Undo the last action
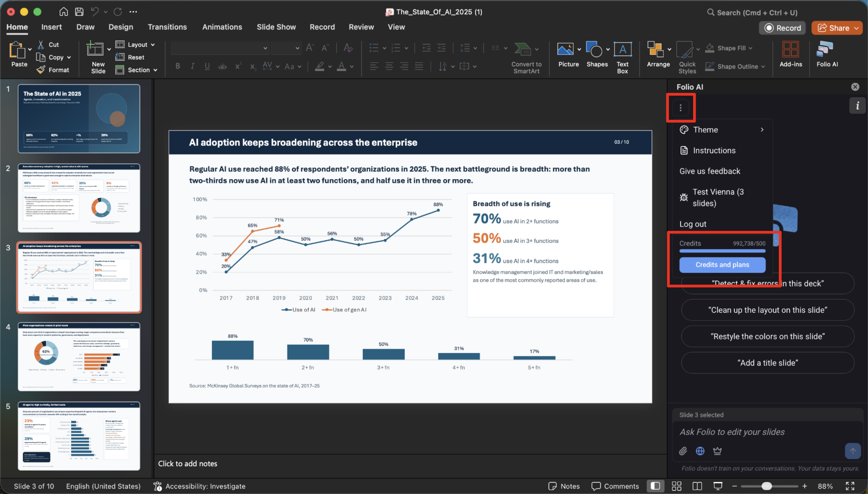Viewport: 868px width, 494px height. pyautogui.click(x=95, y=12)
